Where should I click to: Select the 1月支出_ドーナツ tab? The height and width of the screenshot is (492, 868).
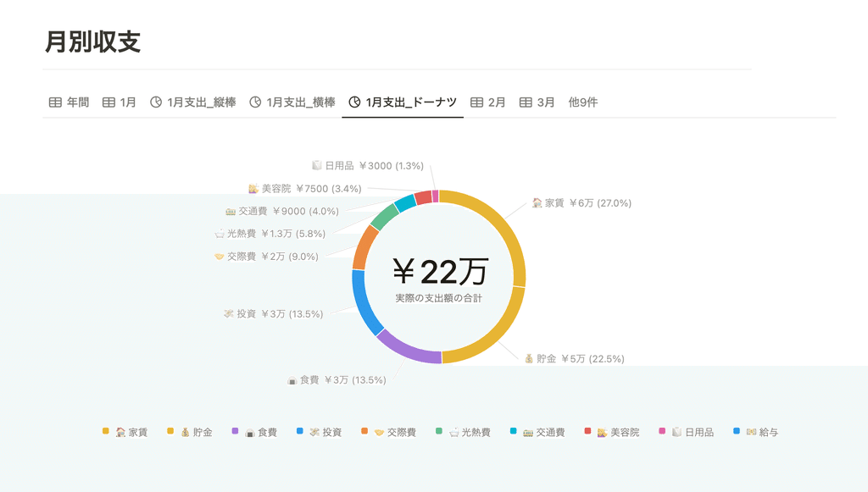coord(403,102)
